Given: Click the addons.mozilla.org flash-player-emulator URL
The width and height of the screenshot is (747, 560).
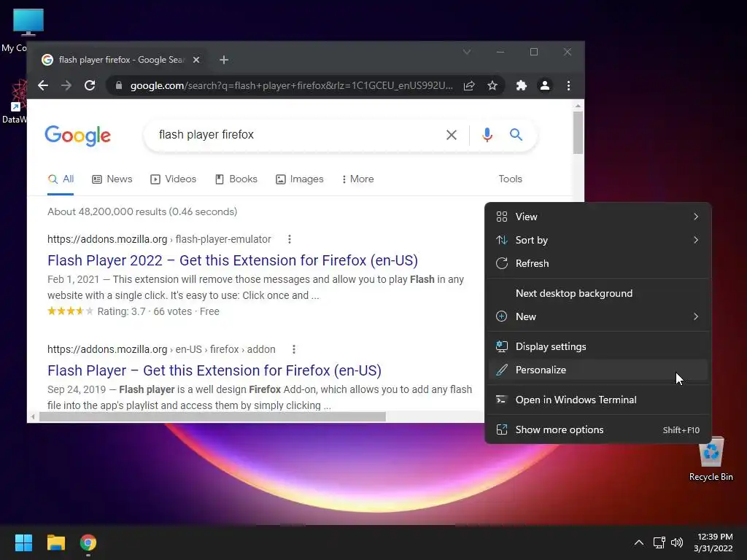Looking at the screenshot, I should click(159, 239).
